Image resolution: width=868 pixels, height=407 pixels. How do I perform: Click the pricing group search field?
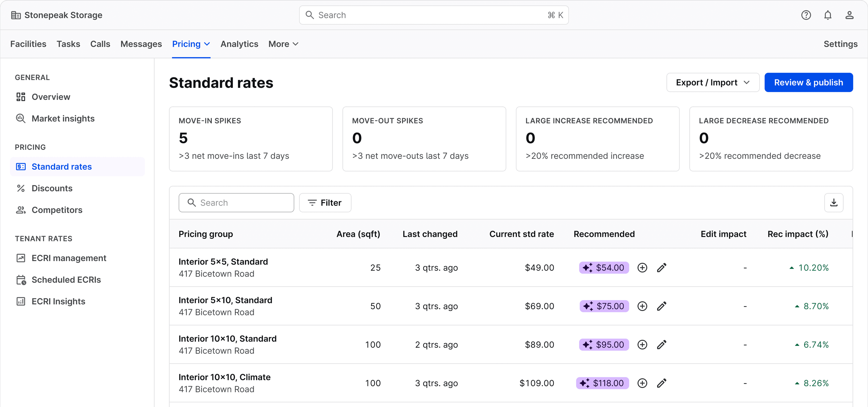(236, 203)
